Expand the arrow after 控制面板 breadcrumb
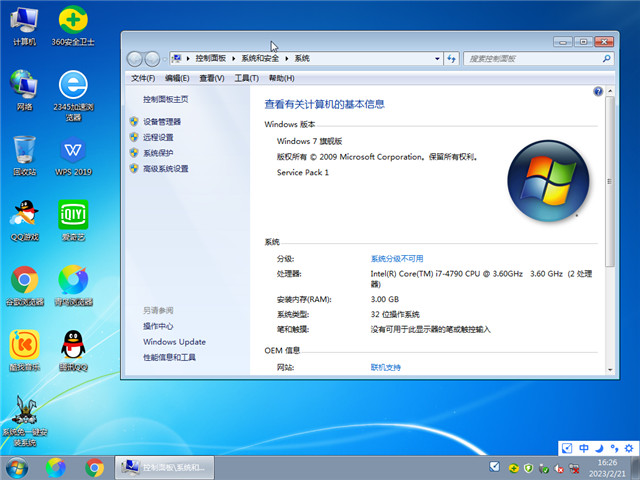This screenshot has height=480, width=640. tap(233, 59)
